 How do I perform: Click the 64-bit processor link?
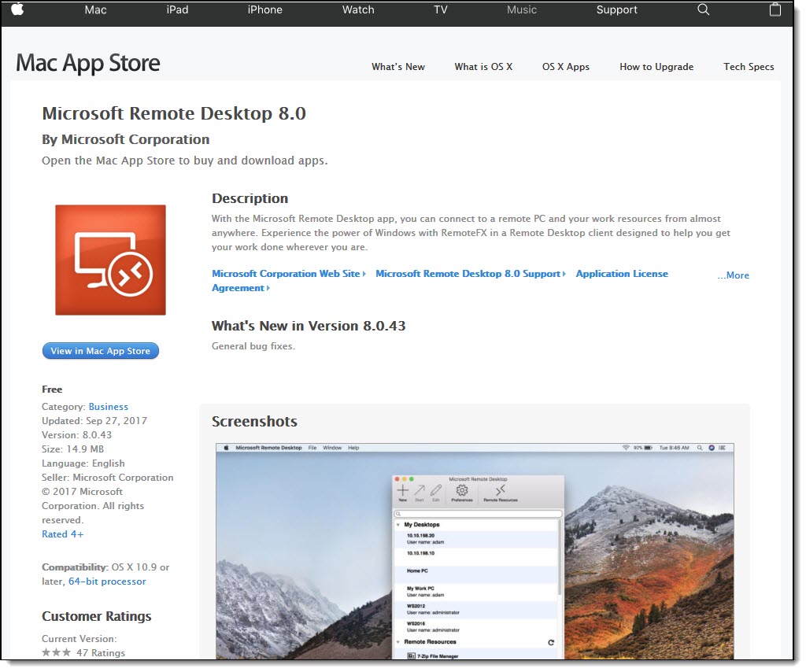[x=107, y=582]
